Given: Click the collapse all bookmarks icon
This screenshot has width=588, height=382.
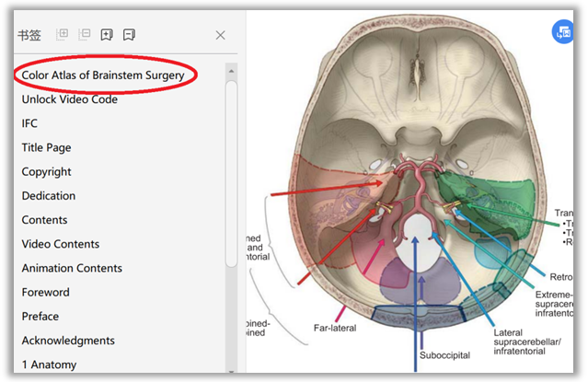Looking at the screenshot, I should point(85,35).
